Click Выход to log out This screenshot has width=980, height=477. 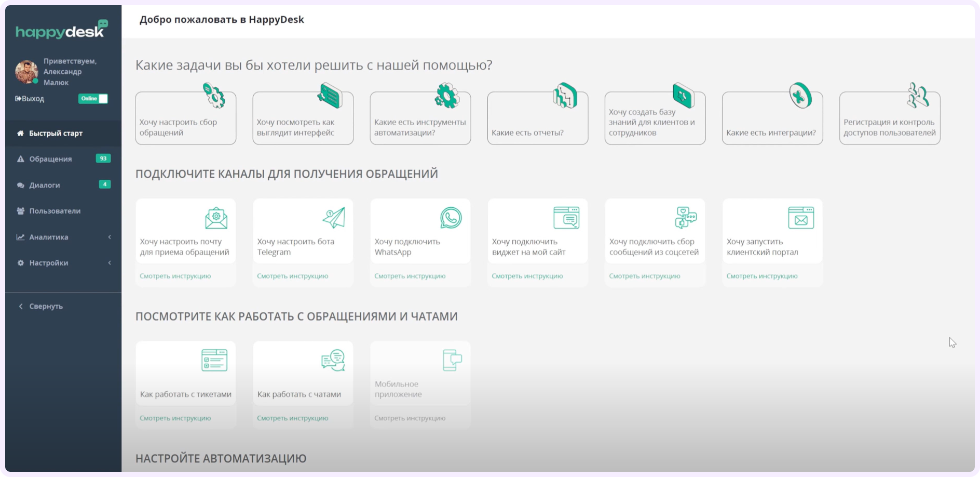point(29,98)
